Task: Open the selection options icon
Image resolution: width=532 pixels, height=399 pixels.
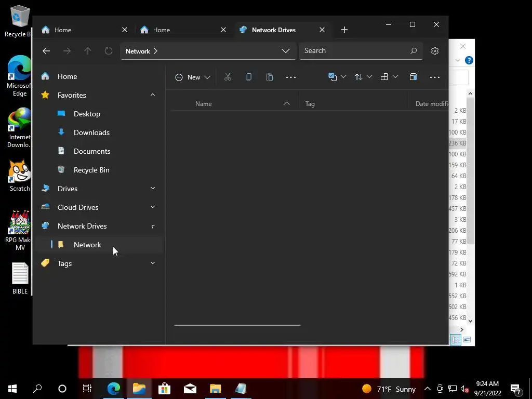Action: point(332,77)
